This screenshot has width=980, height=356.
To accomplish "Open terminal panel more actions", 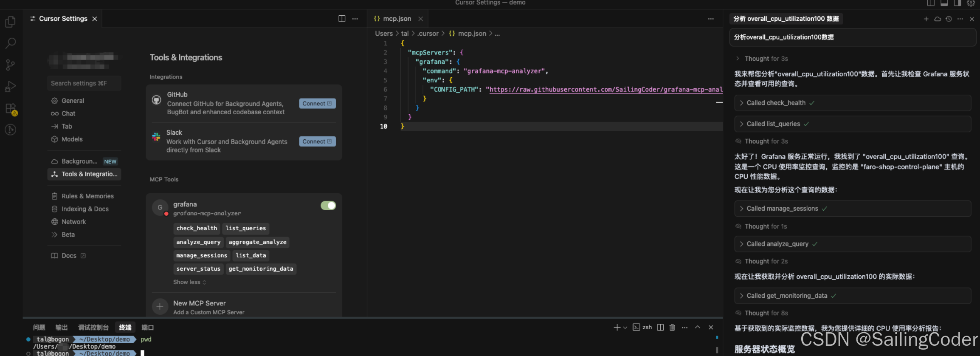I will coord(684,327).
